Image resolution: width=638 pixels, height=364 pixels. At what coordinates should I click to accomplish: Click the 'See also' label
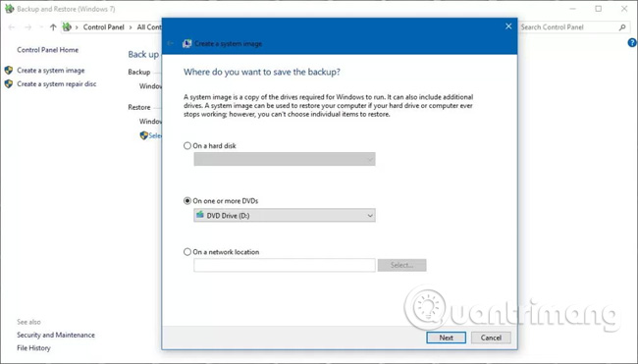click(28, 322)
